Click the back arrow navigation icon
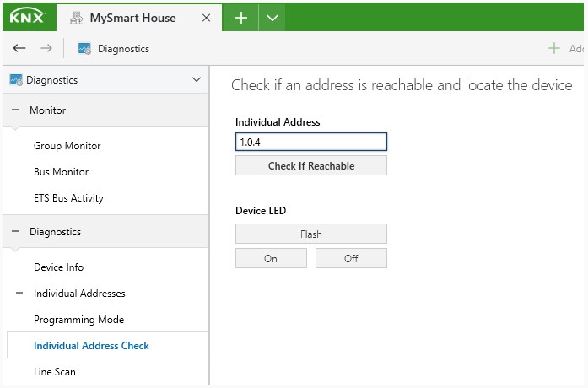Viewport: 588px width, 388px height. (19, 48)
